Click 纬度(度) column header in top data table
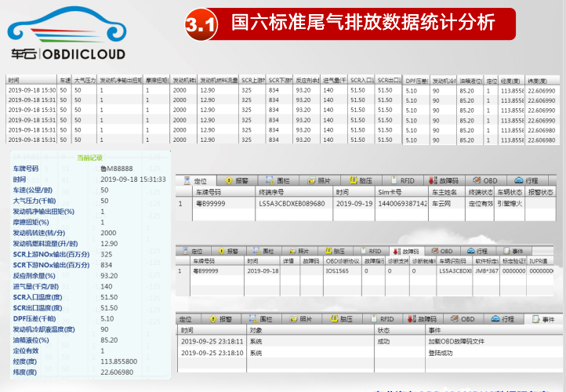The height and width of the screenshot is (392, 566). [x=542, y=81]
